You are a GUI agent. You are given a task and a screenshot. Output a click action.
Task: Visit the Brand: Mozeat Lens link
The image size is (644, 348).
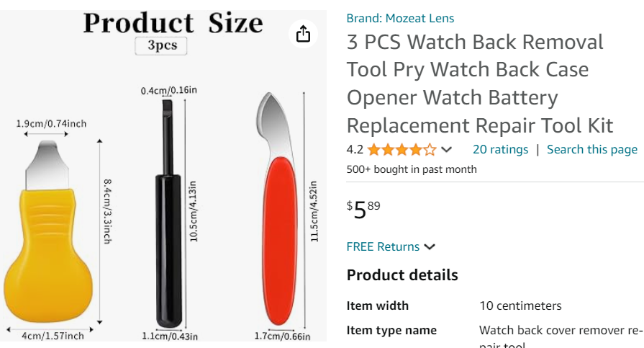click(x=400, y=18)
